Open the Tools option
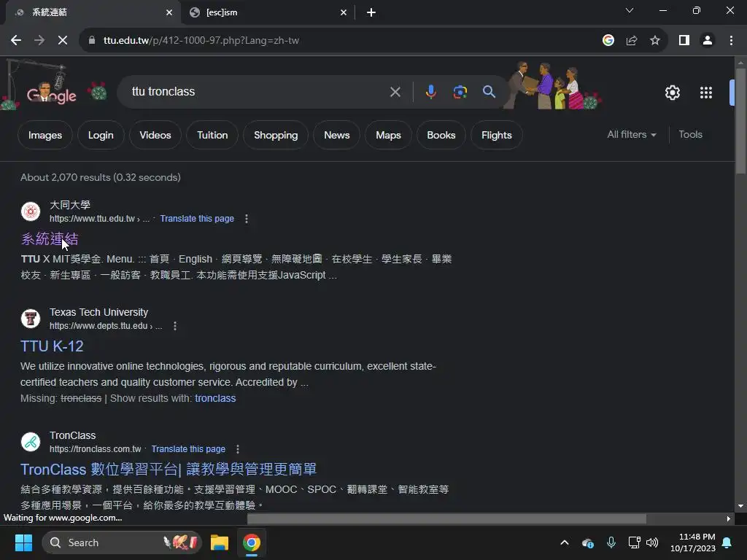Image resolution: width=747 pixels, height=560 pixels. [690, 135]
